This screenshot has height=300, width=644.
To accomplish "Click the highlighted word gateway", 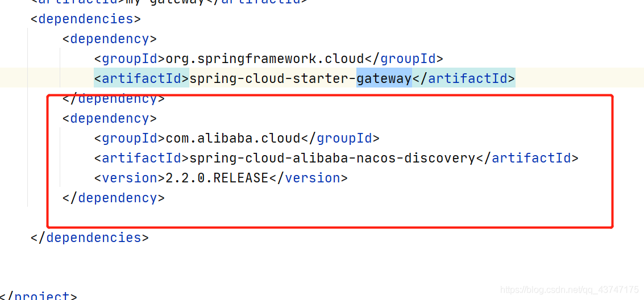I will click(x=384, y=78).
